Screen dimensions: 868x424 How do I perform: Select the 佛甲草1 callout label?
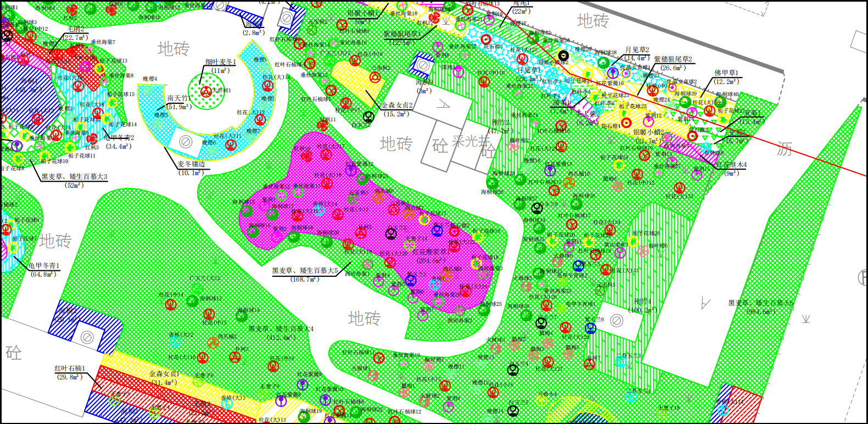point(726,73)
